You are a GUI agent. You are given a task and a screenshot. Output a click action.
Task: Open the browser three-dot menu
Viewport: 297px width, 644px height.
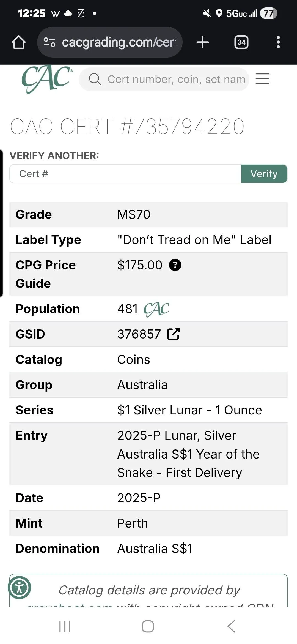[x=278, y=42]
